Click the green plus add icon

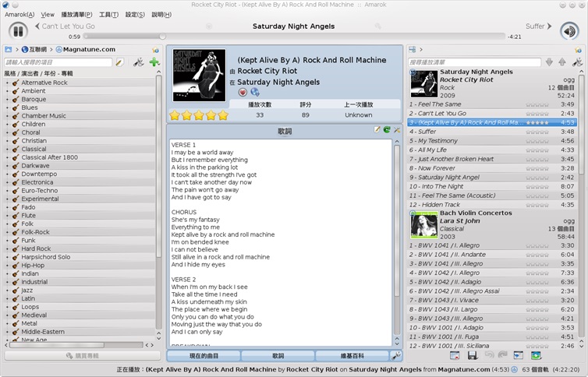(x=154, y=62)
